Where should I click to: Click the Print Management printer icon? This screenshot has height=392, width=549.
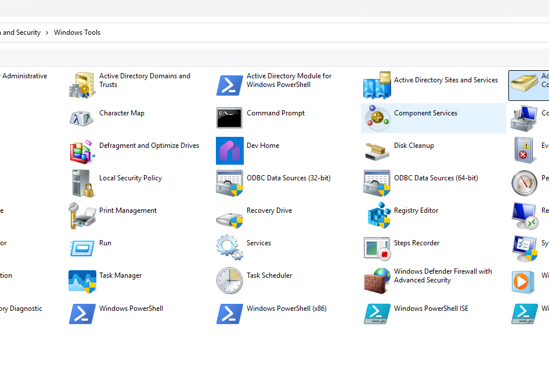point(82,216)
